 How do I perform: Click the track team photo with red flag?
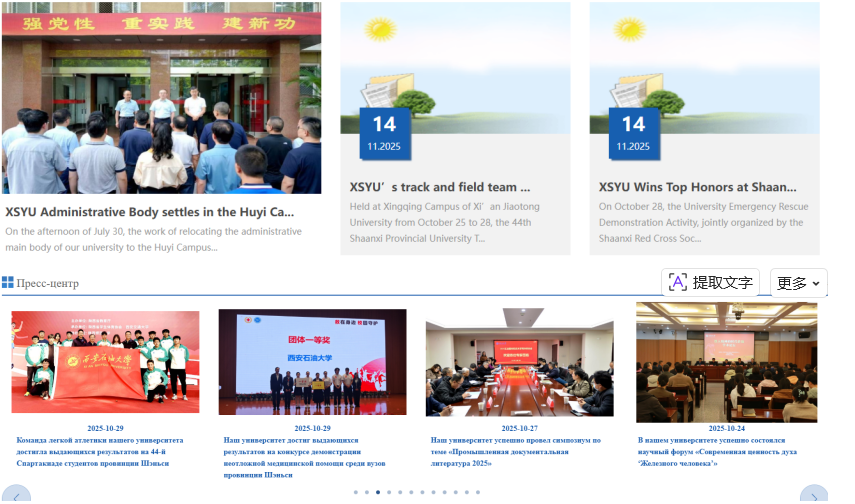(105, 361)
